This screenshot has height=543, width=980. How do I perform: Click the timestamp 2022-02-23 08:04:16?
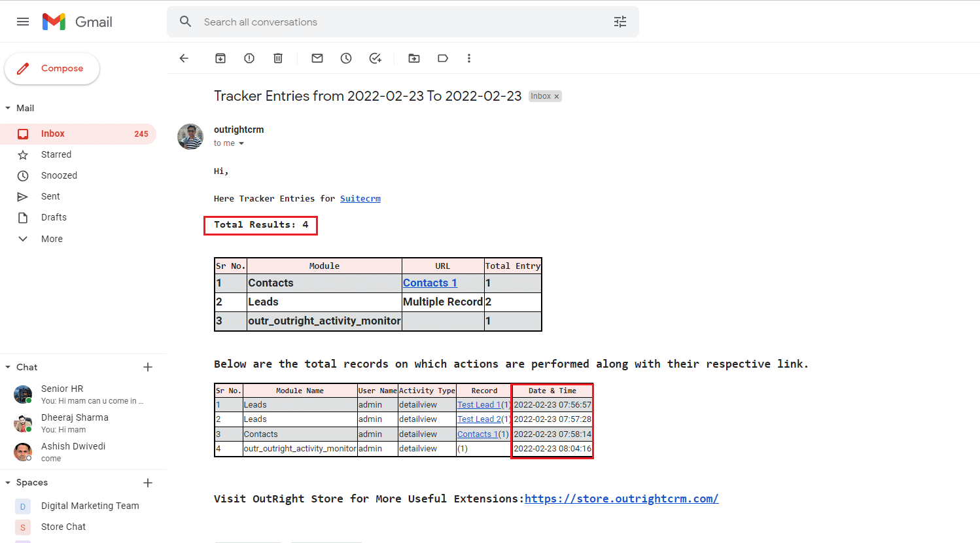point(553,449)
